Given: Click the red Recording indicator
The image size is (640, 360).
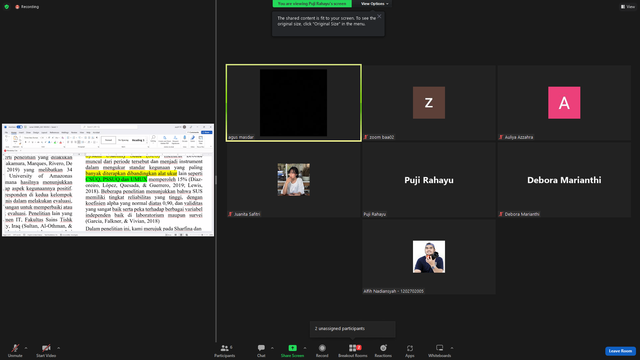Looking at the screenshot, I should 27,7.
